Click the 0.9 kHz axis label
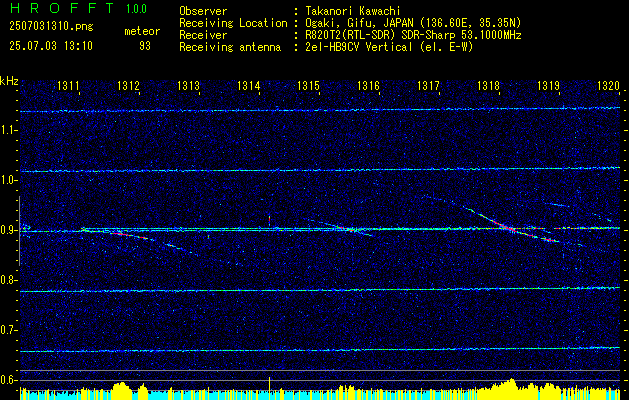This screenshot has height=400, width=629. coord(7,230)
